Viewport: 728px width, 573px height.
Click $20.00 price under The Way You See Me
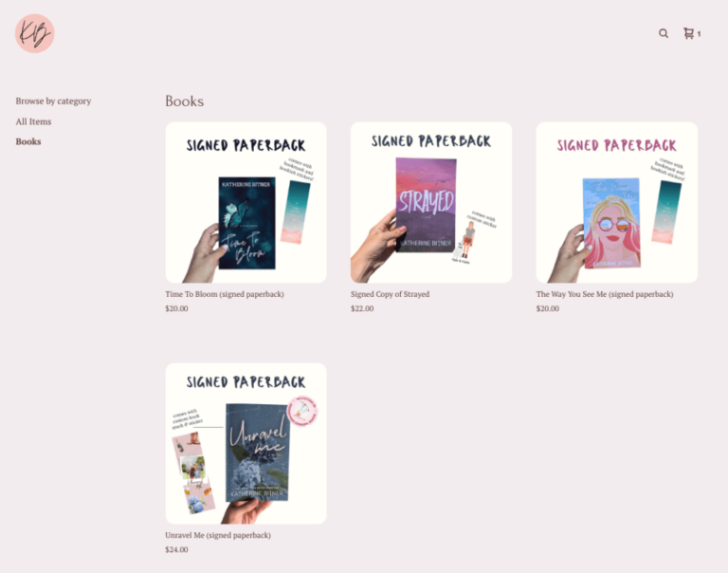[x=548, y=308]
